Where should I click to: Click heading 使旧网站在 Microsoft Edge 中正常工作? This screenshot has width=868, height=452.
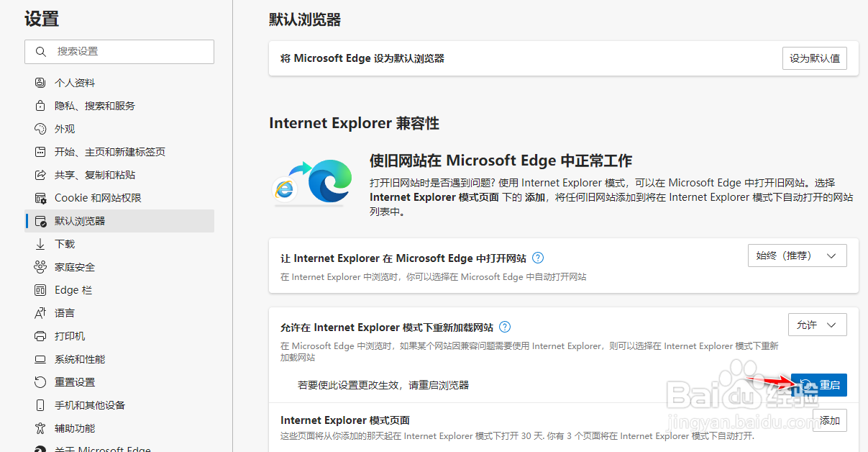[501, 160]
